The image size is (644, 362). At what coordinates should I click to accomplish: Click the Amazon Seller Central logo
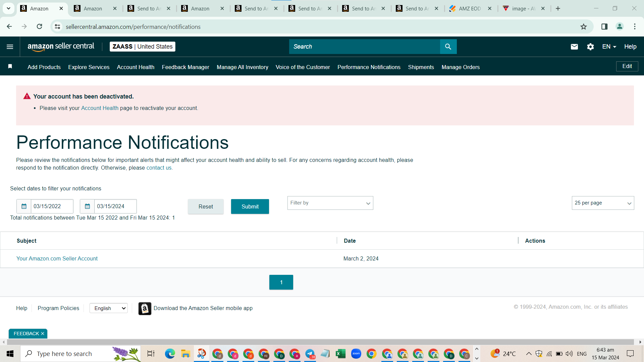[x=61, y=47]
